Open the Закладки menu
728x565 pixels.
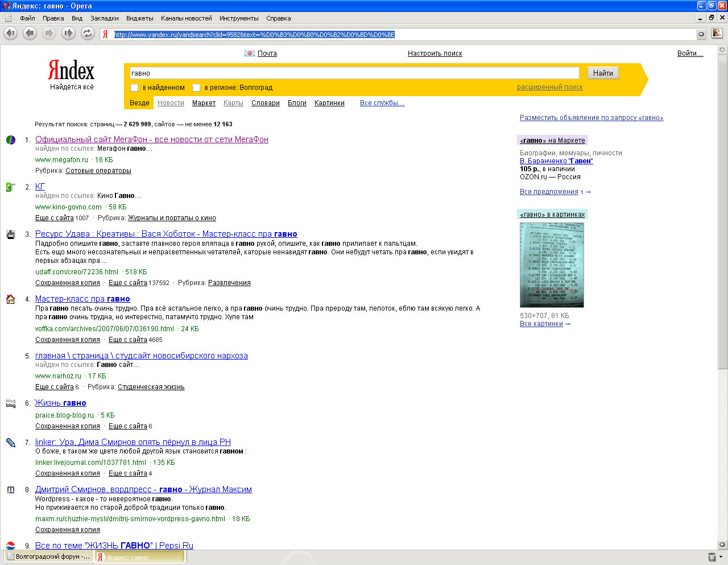coord(104,18)
